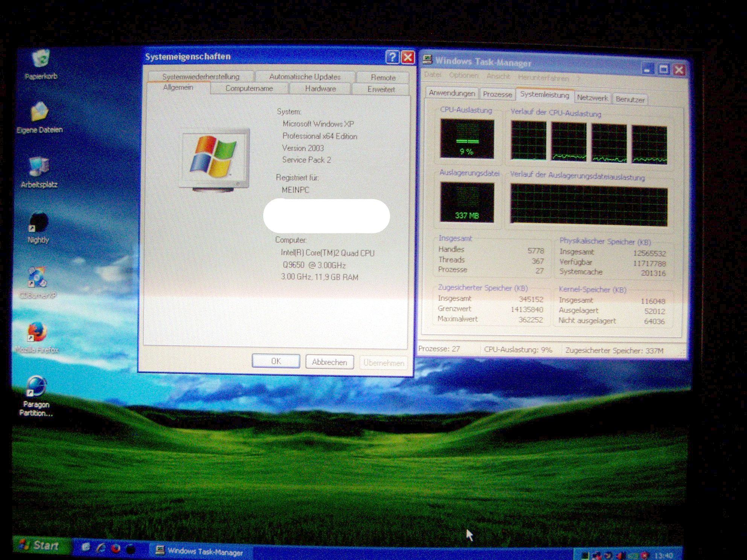Click the second quick launch icon

tap(101, 548)
